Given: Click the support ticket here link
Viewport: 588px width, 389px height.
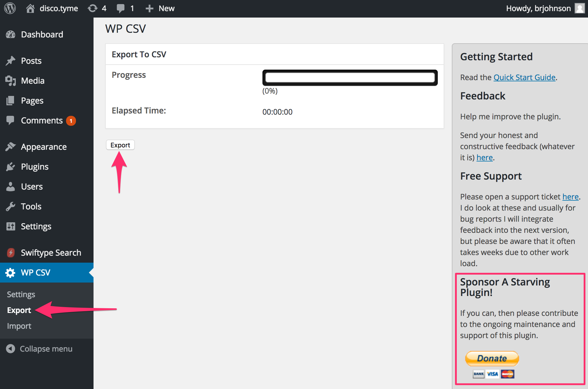Looking at the screenshot, I should (570, 197).
